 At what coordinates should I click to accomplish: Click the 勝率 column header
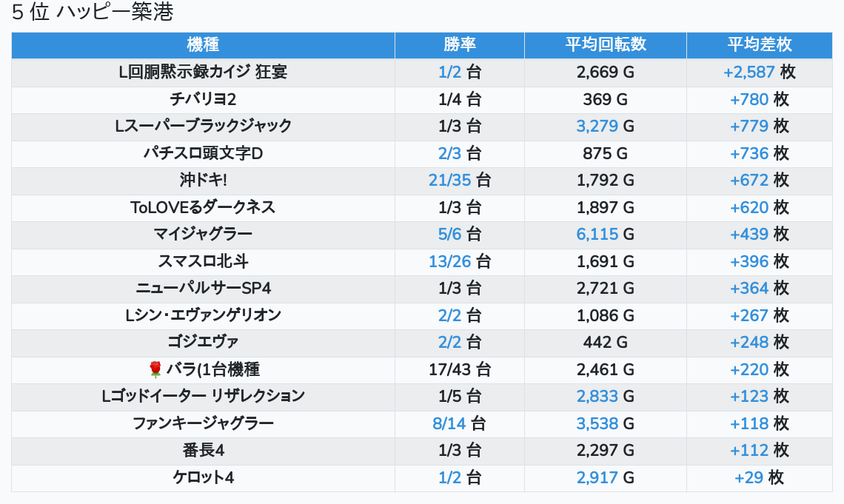pos(460,44)
